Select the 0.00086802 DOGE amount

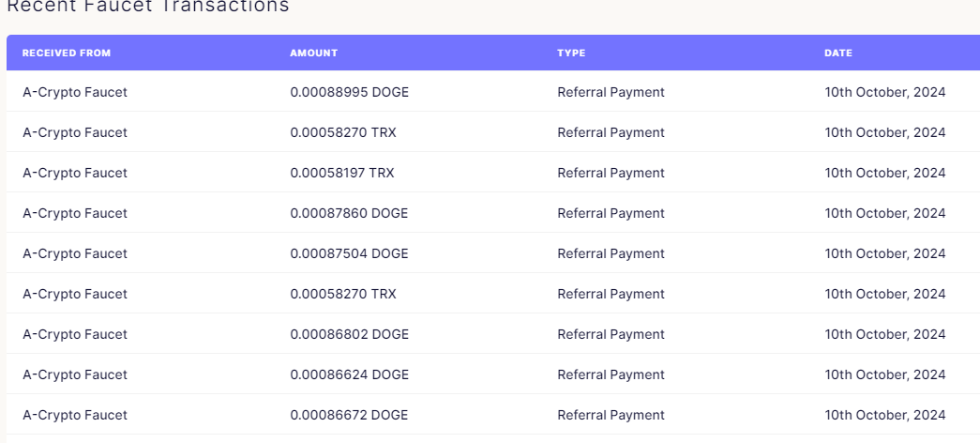point(350,334)
